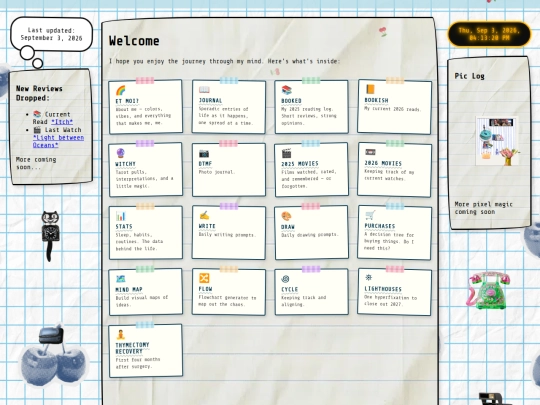Open the THYMECTOMY RECOVERY page
Screen dimensions: 540x405
[132, 348]
